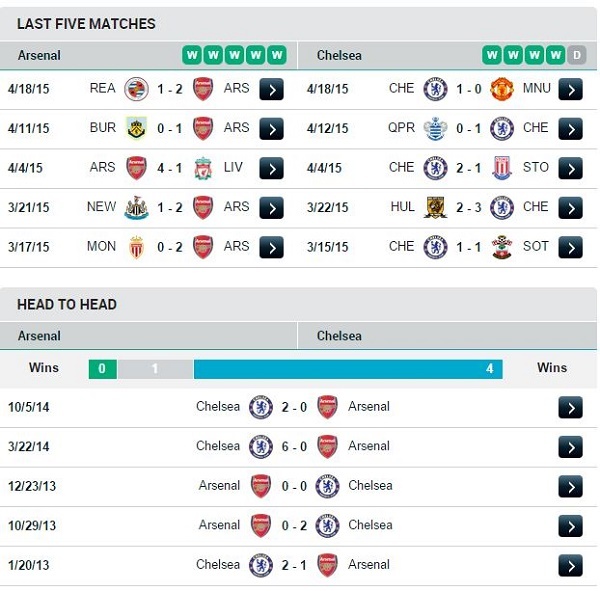Select Chelsea's grey D draw form badge
Viewport: 600px width, 591px height.
tap(577, 55)
